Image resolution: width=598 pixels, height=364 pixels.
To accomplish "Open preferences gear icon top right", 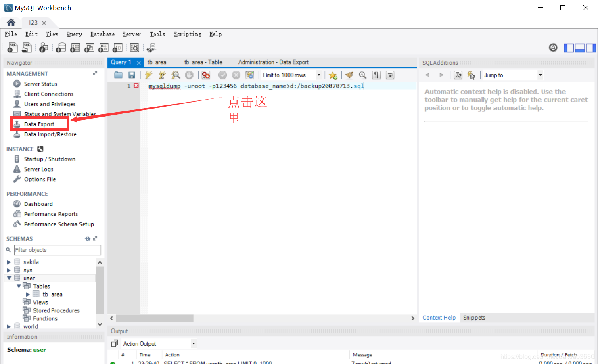I will tap(553, 48).
